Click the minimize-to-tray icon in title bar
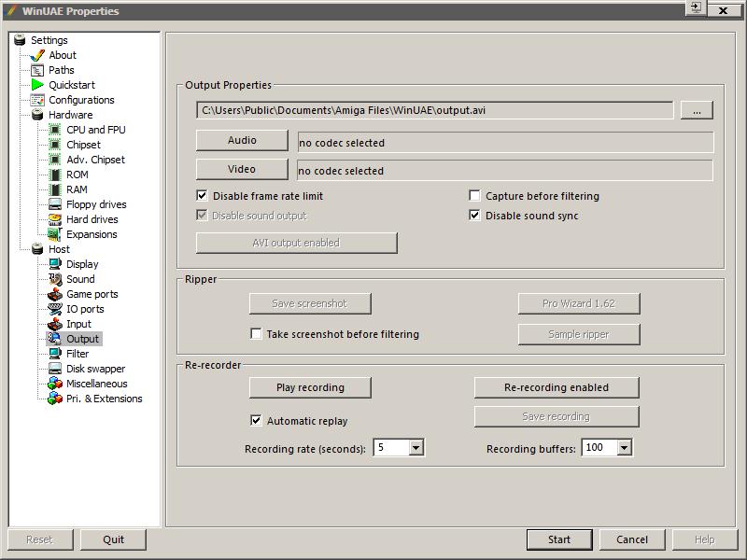747x560 pixels. (x=696, y=8)
